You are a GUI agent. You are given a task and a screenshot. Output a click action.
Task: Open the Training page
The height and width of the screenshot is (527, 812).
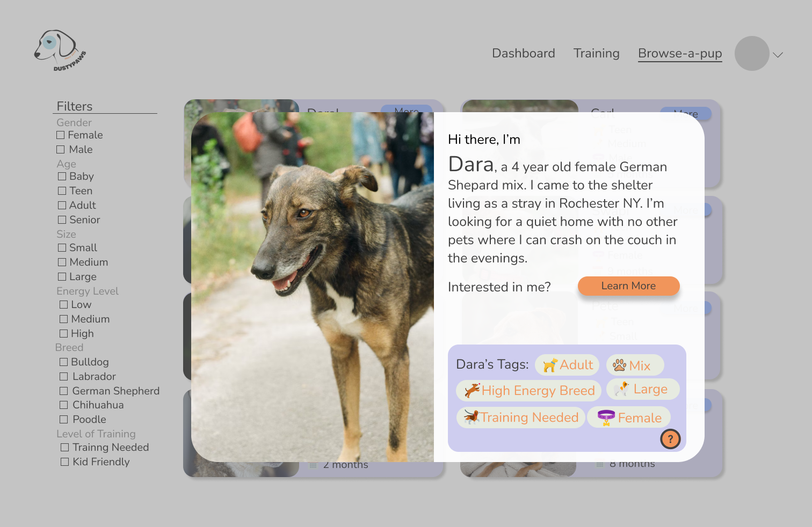[596, 53]
